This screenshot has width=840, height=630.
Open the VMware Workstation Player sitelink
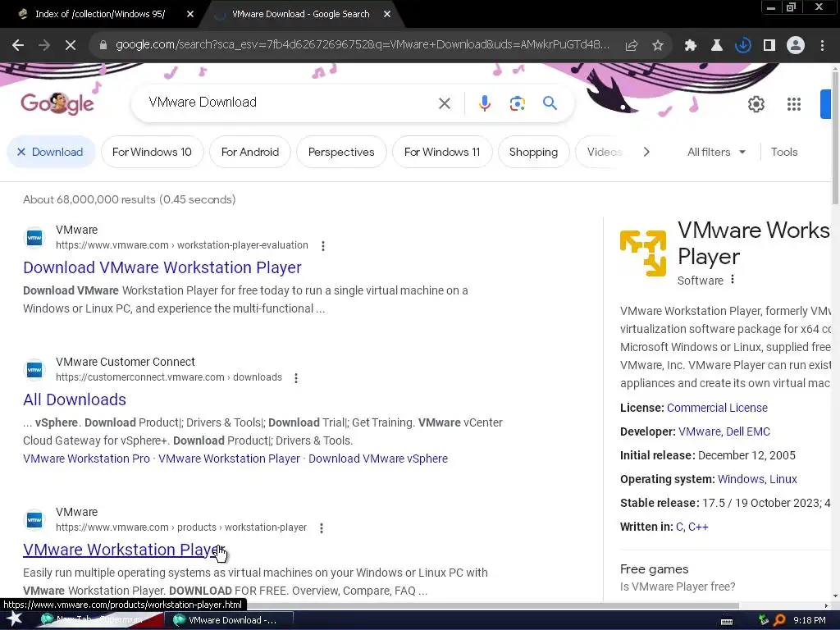pyautogui.click(x=230, y=459)
